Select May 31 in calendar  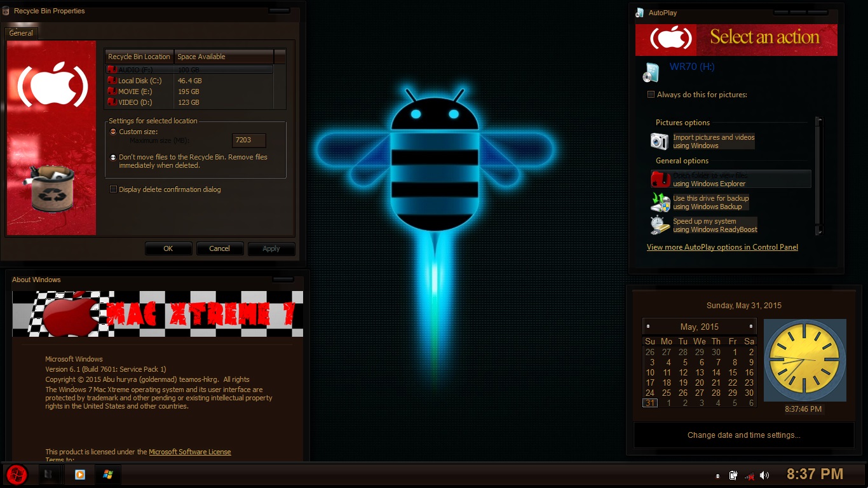[650, 403]
